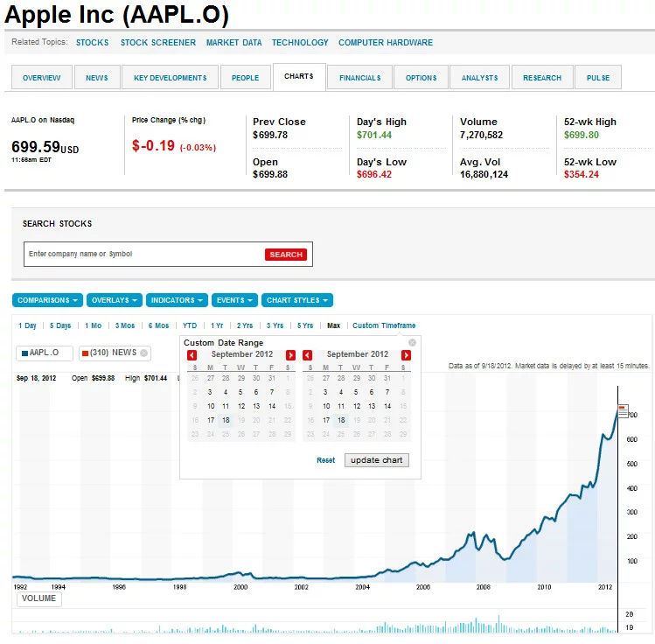
Task: Click previous month arrow on left calendar
Action: click(x=192, y=355)
